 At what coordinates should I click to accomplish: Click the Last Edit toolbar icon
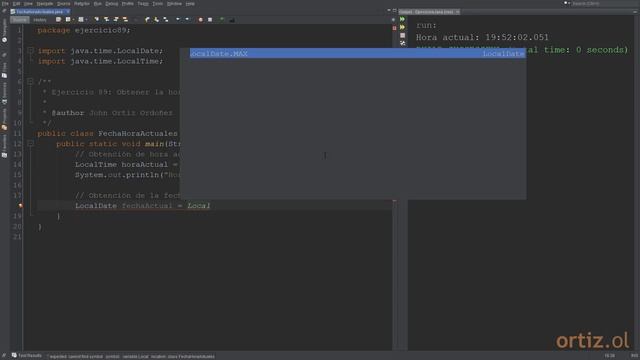point(58,19)
